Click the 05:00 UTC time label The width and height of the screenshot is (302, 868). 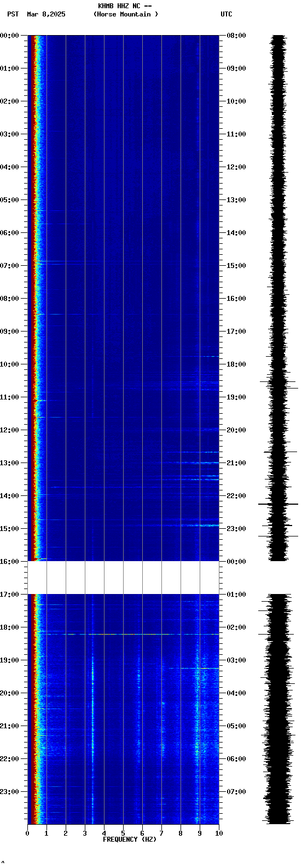tap(236, 726)
